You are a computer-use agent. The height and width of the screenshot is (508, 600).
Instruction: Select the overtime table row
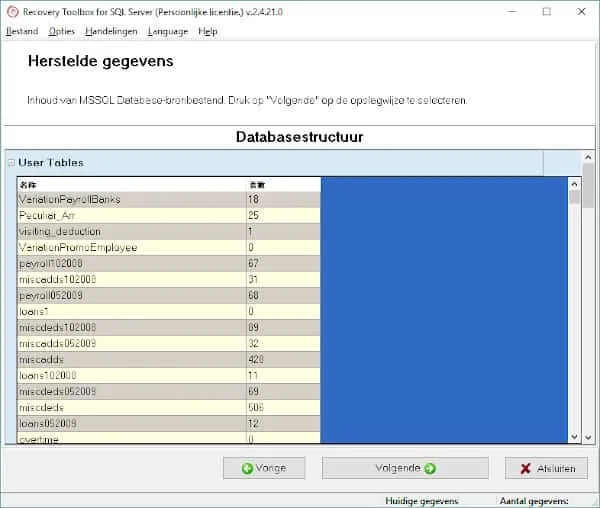[x=169, y=438]
